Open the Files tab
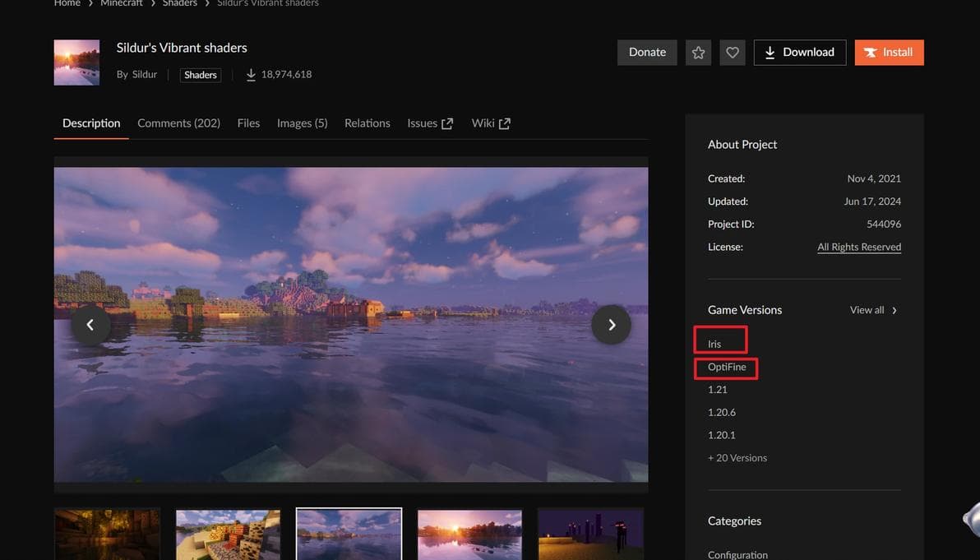This screenshot has width=980, height=560. pyautogui.click(x=249, y=123)
